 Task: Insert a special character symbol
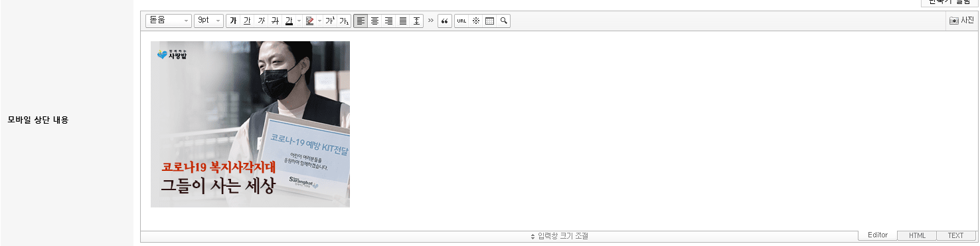click(x=475, y=21)
